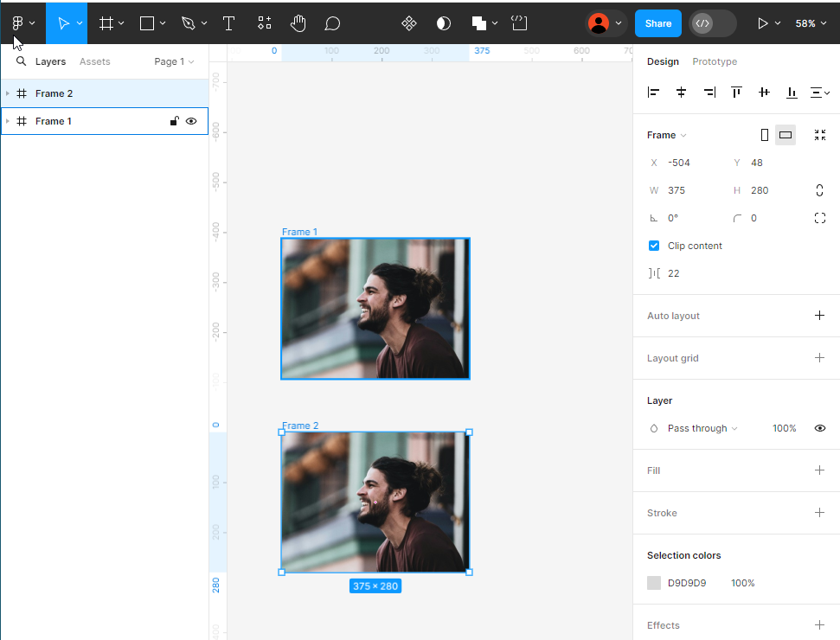The width and height of the screenshot is (840, 640).
Task: Switch to the Design tab
Action: pyautogui.click(x=663, y=61)
